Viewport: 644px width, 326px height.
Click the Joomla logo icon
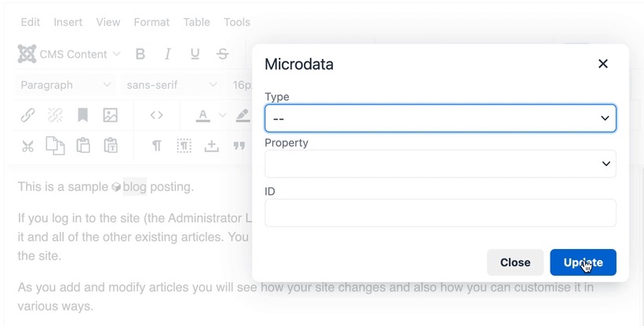pyautogui.click(x=27, y=54)
